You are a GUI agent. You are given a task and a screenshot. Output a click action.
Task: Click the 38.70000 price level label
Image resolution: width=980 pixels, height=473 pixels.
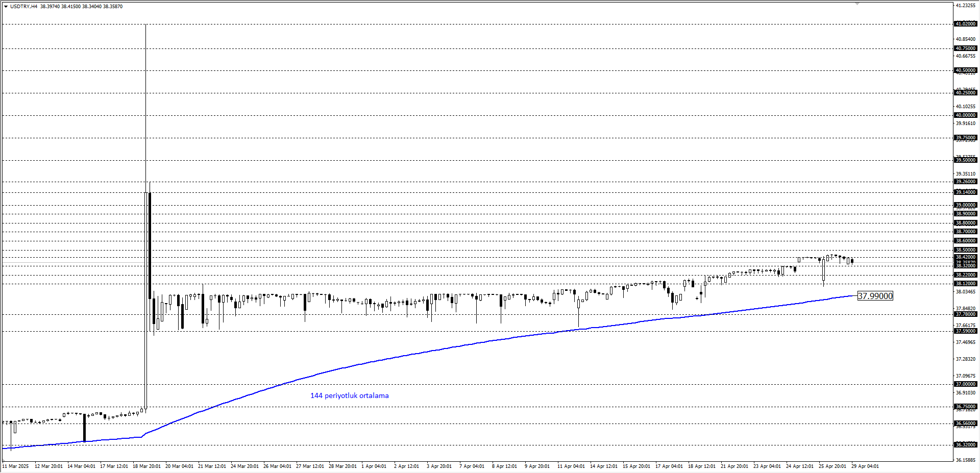965,232
